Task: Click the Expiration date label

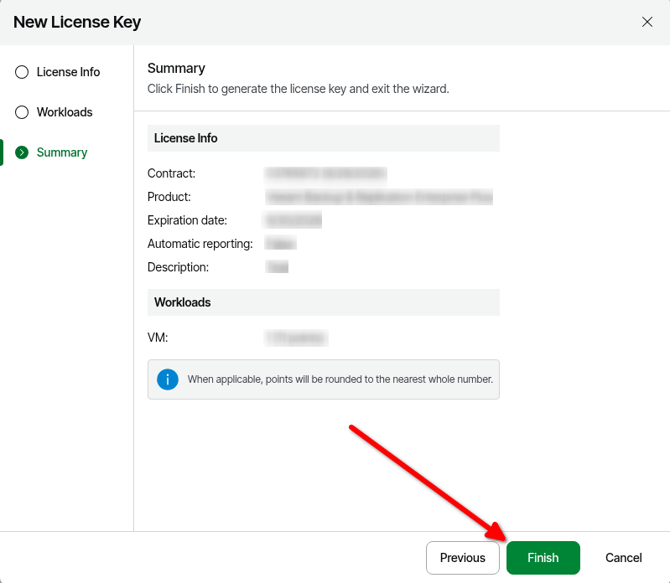Action: point(187,220)
